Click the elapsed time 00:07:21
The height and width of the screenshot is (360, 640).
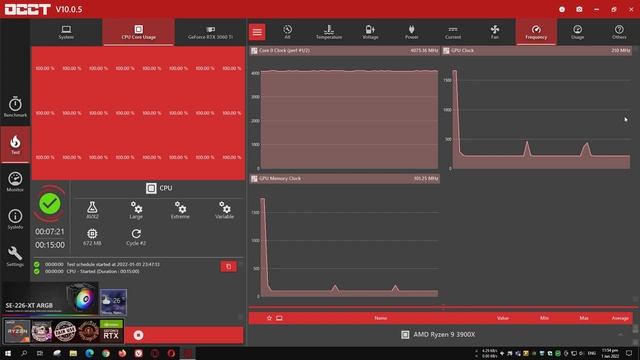(x=50, y=232)
